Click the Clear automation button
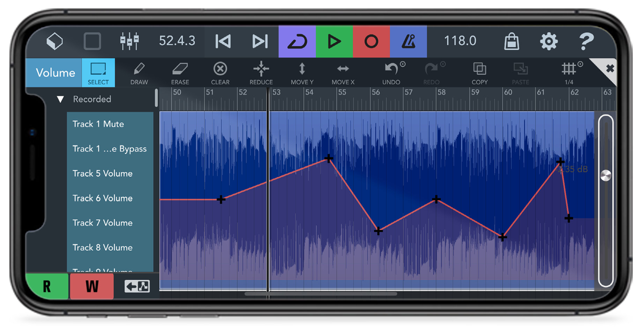 pyautogui.click(x=220, y=73)
